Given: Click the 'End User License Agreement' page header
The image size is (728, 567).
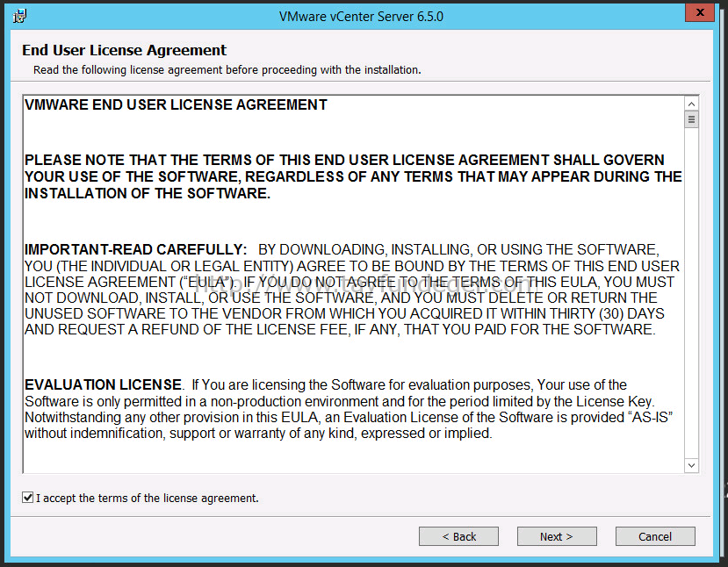Looking at the screenshot, I should (125, 50).
